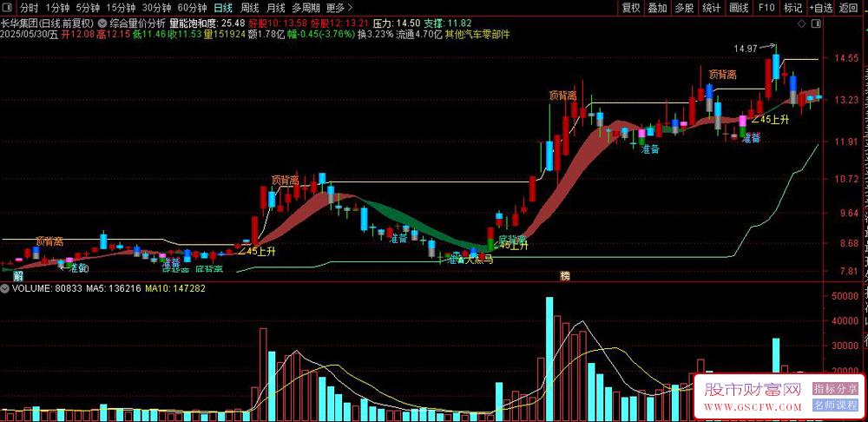Image resolution: width=868 pixels, height=422 pixels.
Task: Expand the VOLUME indicator dropdown arrow
Action: click(5, 288)
